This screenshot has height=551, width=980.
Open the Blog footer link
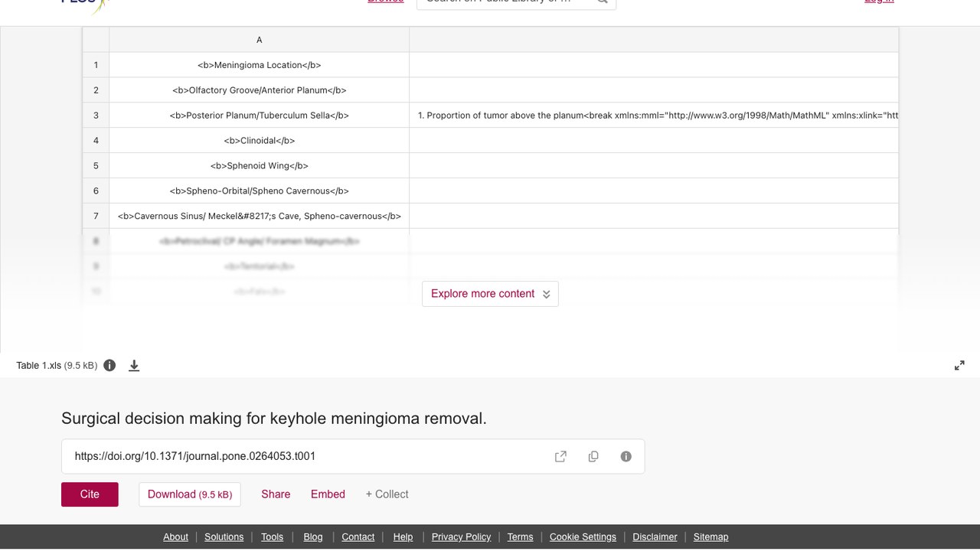313,536
